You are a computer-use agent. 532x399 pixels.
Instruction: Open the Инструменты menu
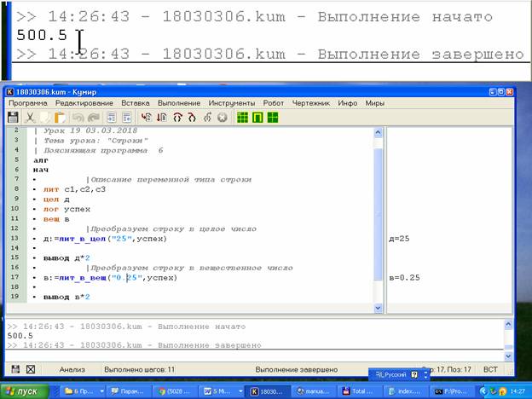232,103
